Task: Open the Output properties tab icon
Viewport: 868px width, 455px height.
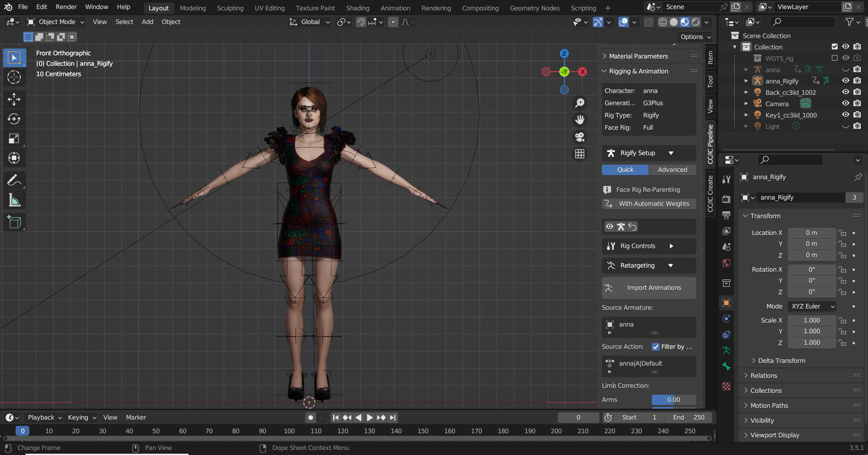Action: click(726, 215)
